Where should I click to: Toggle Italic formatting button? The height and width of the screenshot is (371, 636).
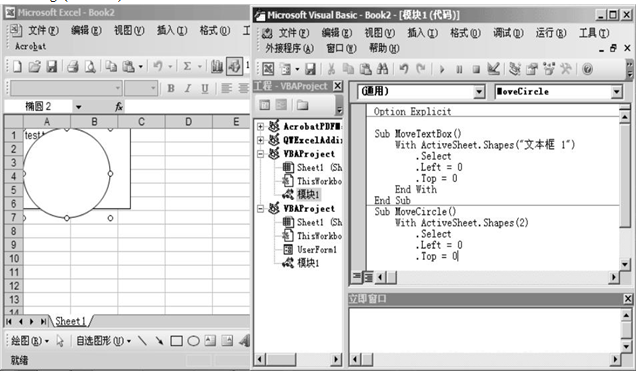click(188, 88)
